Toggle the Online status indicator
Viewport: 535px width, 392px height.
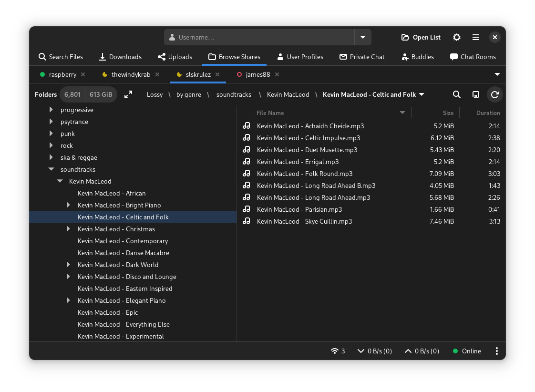click(467, 351)
